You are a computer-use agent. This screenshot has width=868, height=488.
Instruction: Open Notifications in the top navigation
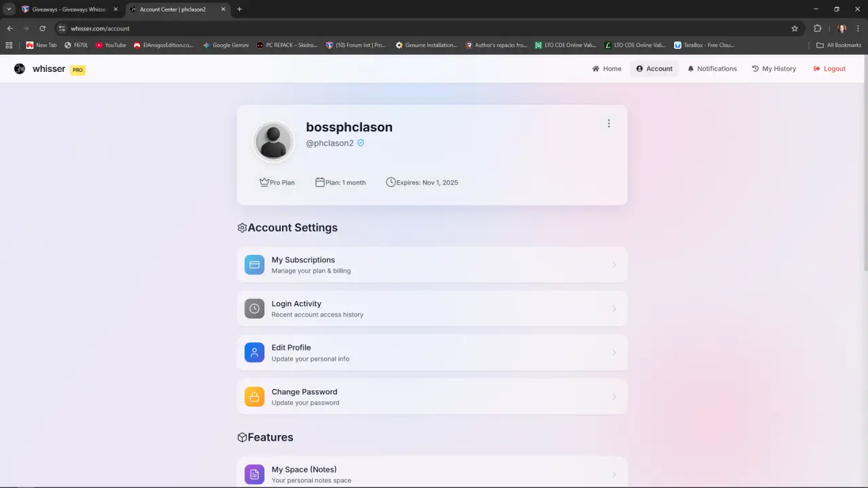point(712,68)
